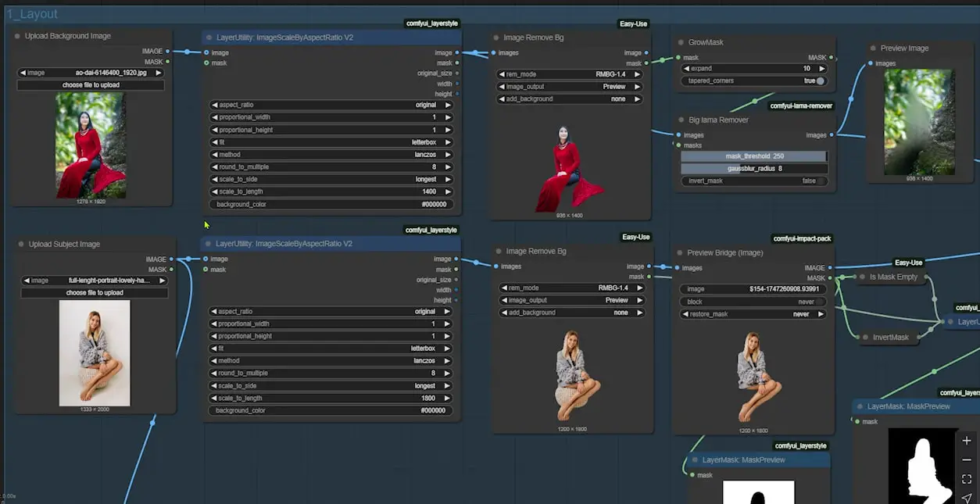The height and width of the screenshot is (504, 980).
Task: Increase the expand value in GrowMask
Action: click(x=821, y=69)
